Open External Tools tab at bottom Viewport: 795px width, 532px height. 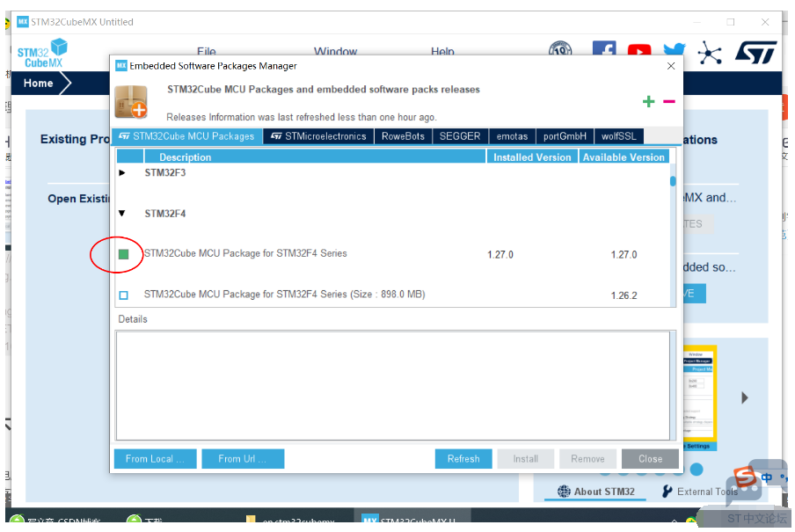click(700, 492)
